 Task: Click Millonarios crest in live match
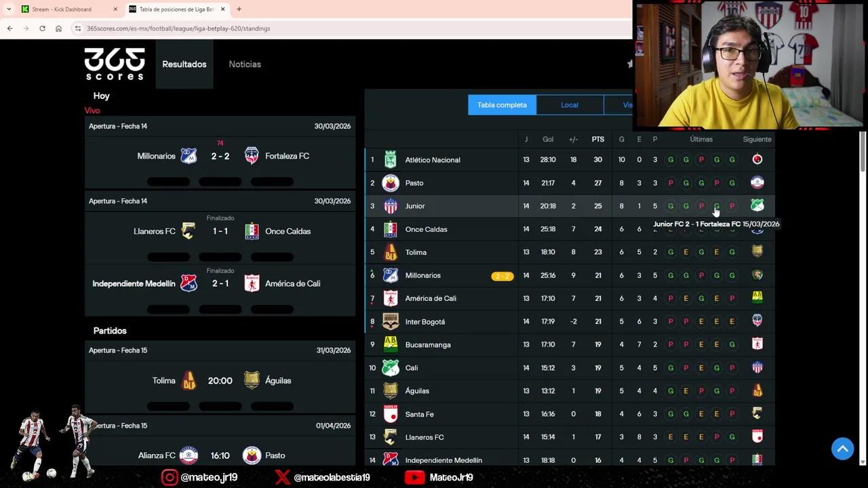tap(189, 156)
